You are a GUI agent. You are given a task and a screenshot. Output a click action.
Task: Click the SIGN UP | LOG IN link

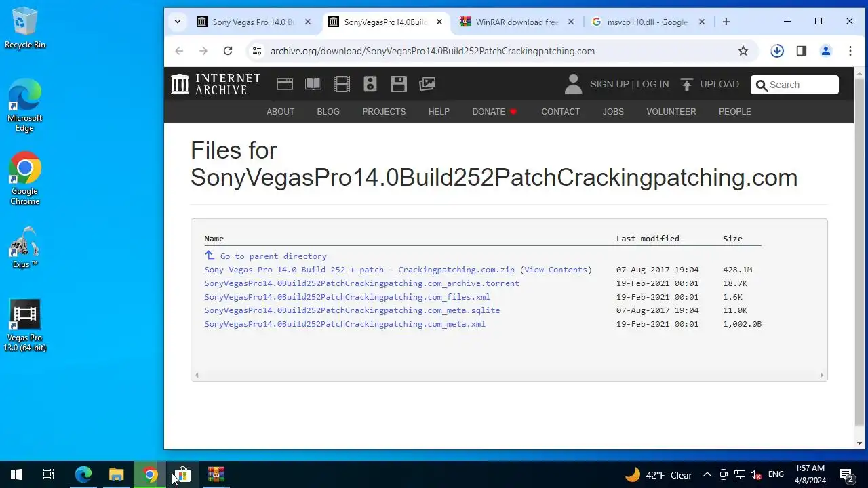629,84
